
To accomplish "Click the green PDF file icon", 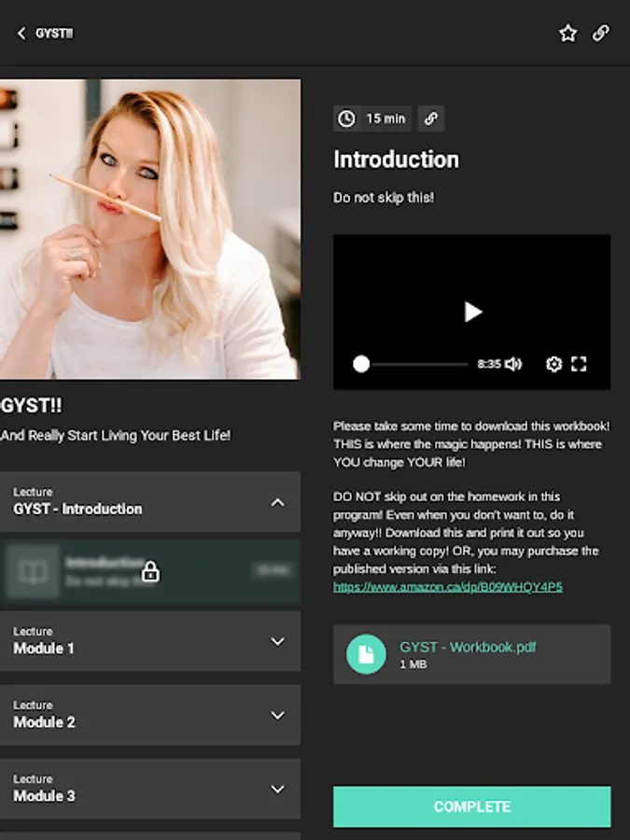I will click(x=366, y=654).
